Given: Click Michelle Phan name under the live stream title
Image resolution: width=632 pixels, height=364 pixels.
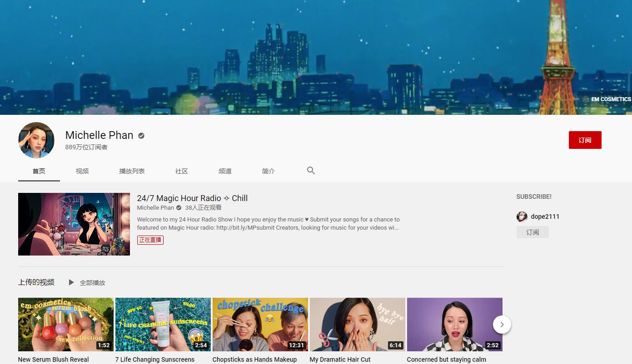Looking at the screenshot, I should (x=155, y=208).
